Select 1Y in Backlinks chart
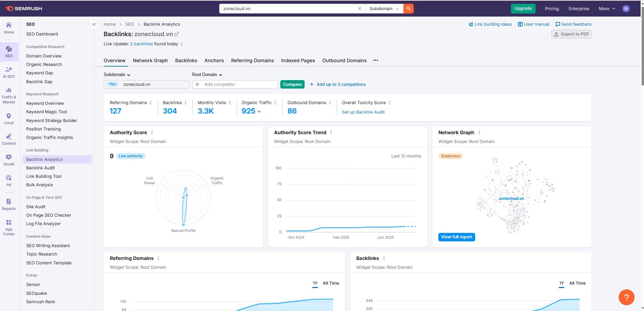Image resolution: width=644 pixels, height=311 pixels. point(562,283)
